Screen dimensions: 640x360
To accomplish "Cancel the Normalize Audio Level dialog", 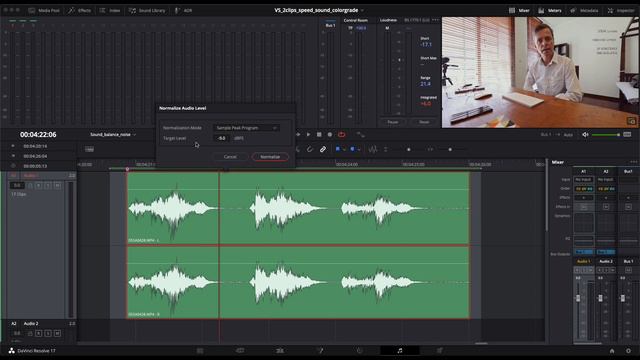I will point(230,157).
